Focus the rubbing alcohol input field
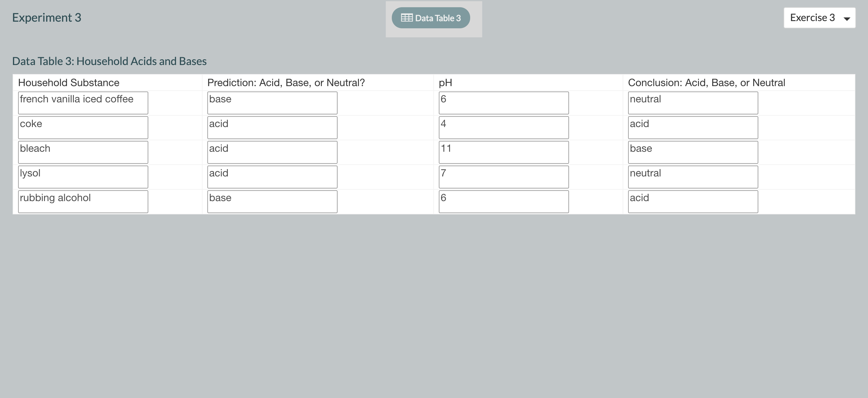The width and height of the screenshot is (868, 398). [83, 202]
